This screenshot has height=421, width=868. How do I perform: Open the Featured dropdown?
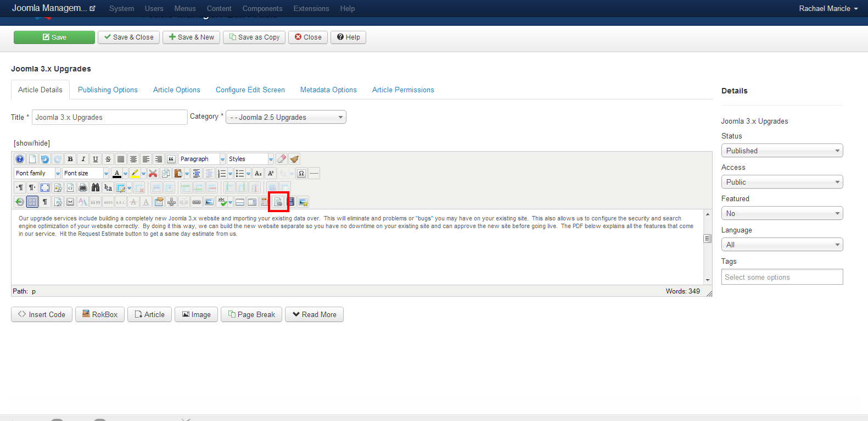pyautogui.click(x=782, y=213)
